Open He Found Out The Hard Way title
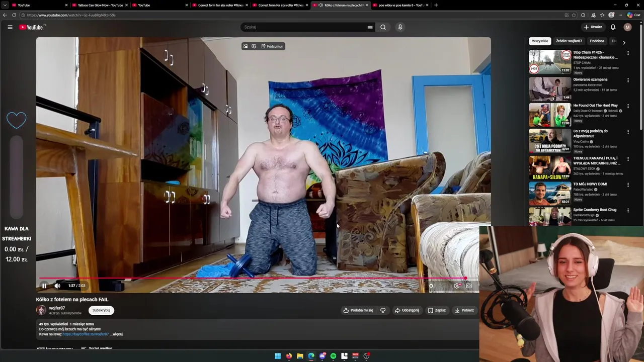The height and width of the screenshot is (362, 644). (595, 106)
